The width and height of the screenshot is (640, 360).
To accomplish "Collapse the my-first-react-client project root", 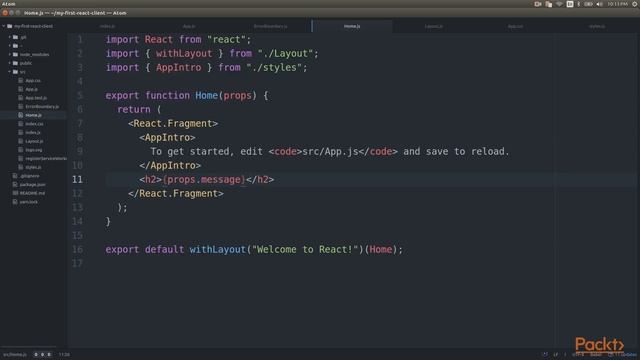I will tap(4, 26).
